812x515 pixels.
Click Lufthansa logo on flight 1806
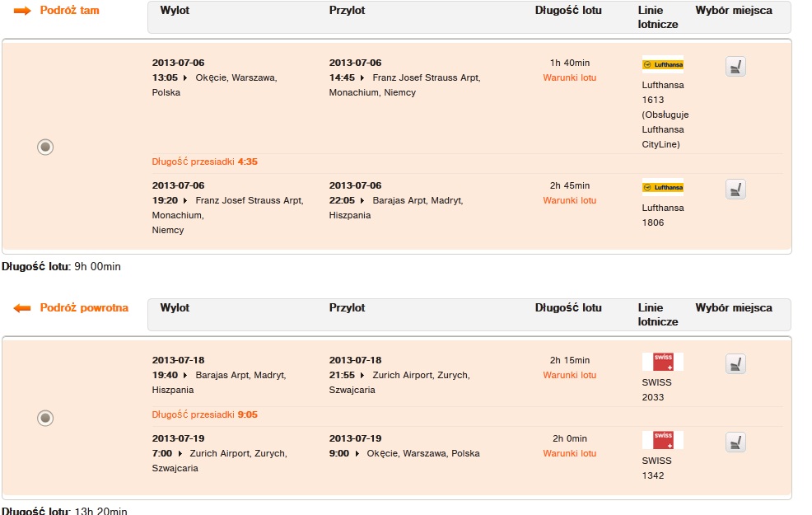(x=662, y=188)
